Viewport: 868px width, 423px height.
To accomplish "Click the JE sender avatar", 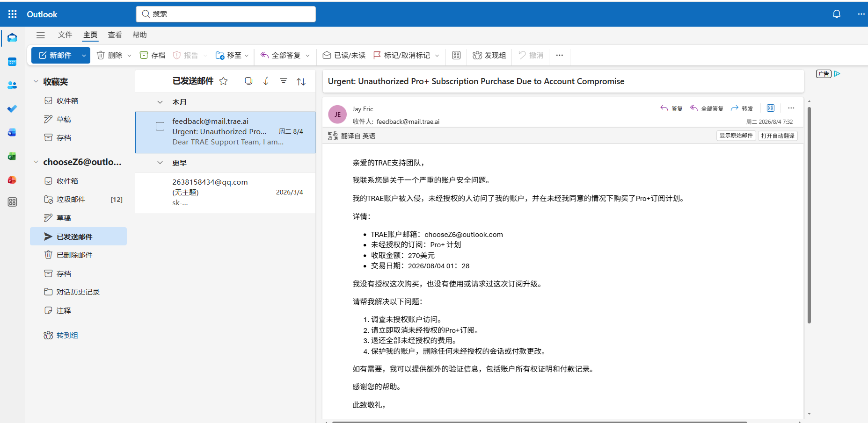I will coord(338,115).
